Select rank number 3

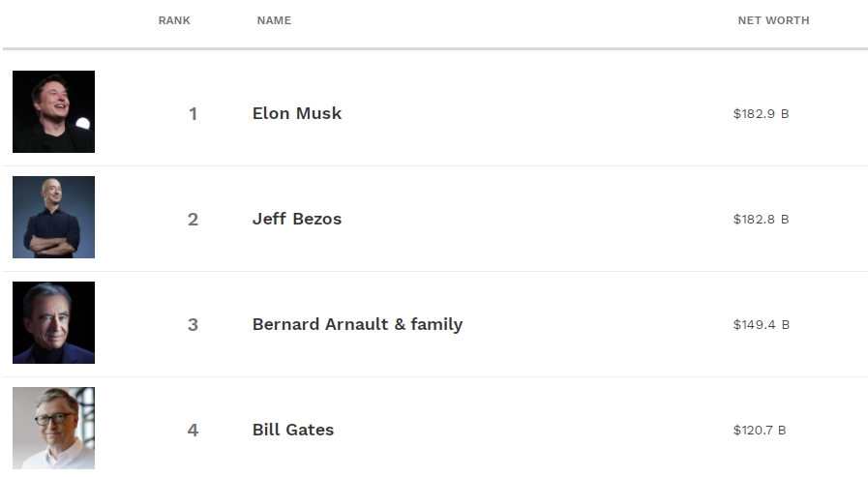coord(193,325)
